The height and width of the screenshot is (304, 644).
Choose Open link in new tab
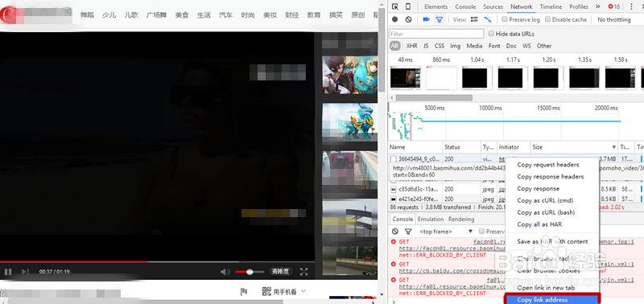(546, 288)
